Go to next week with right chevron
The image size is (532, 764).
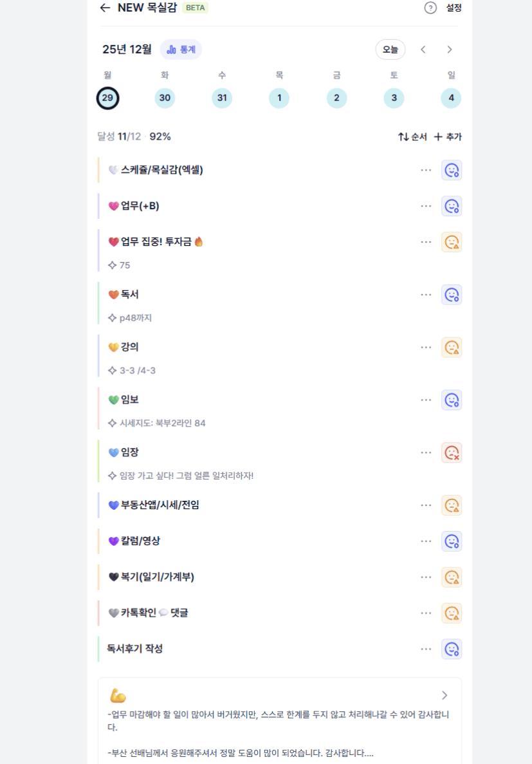click(x=450, y=50)
